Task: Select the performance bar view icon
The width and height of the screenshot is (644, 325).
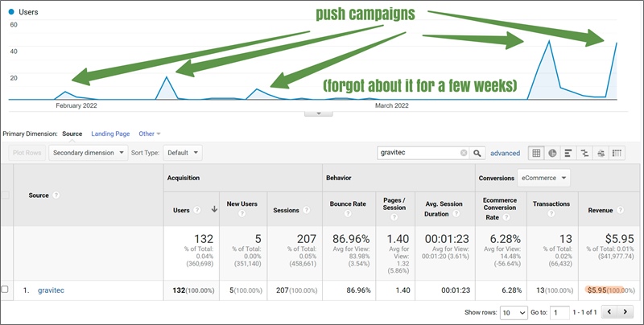Action: click(568, 153)
